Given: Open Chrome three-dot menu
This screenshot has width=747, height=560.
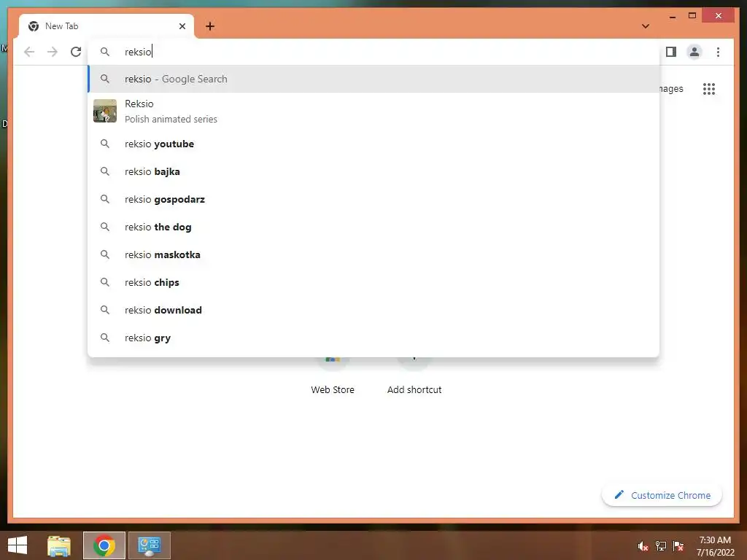Looking at the screenshot, I should 718,52.
